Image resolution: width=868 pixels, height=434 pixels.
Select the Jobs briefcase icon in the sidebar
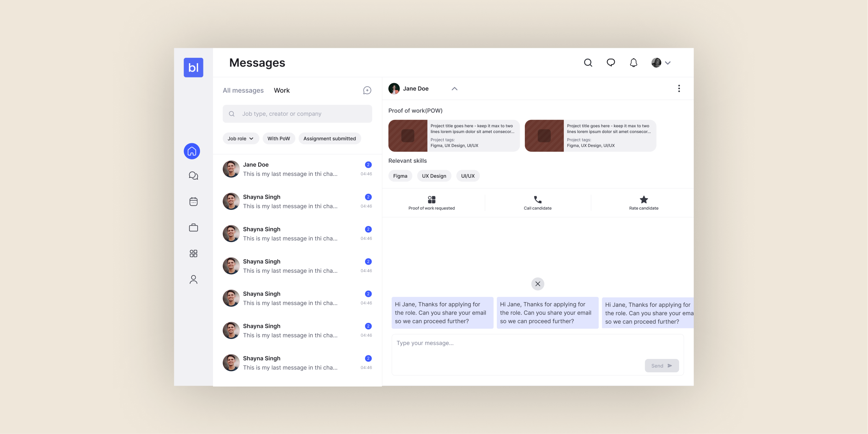tap(193, 227)
